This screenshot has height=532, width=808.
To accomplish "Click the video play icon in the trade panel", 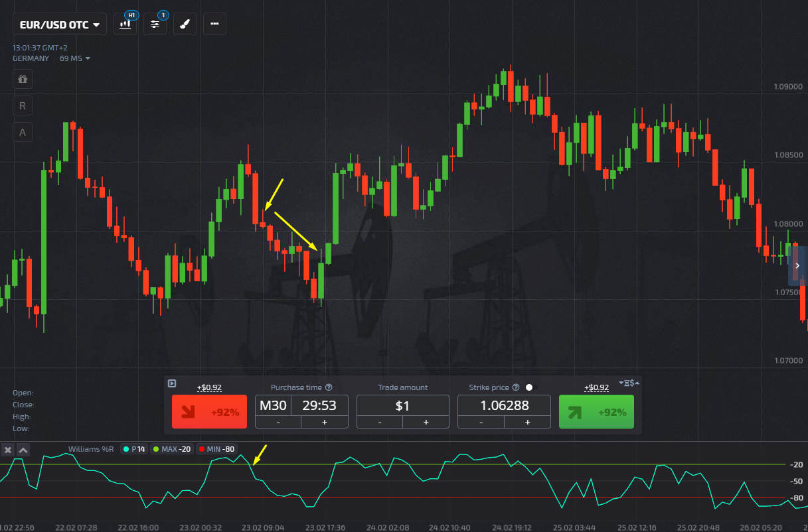I will point(172,383).
